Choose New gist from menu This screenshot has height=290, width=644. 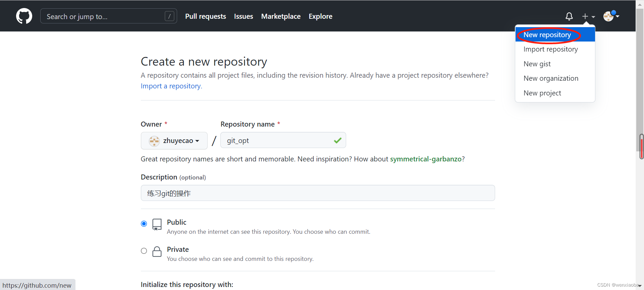[555, 64]
